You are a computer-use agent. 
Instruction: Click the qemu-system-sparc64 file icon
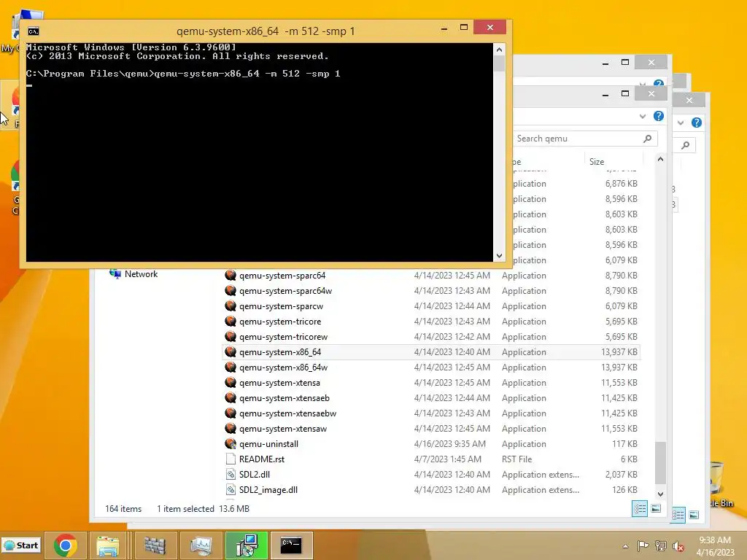click(x=231, y=275)
